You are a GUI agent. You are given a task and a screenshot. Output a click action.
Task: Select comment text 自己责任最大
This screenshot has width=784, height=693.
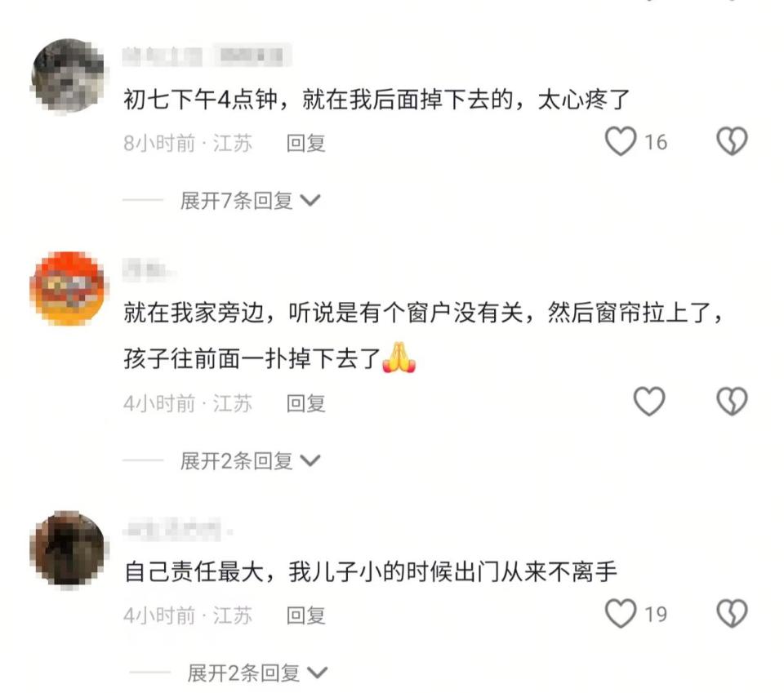[194, 571]
